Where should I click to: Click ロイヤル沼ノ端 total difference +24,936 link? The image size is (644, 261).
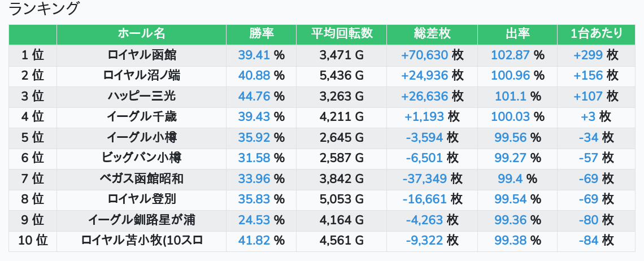point(424,75)
